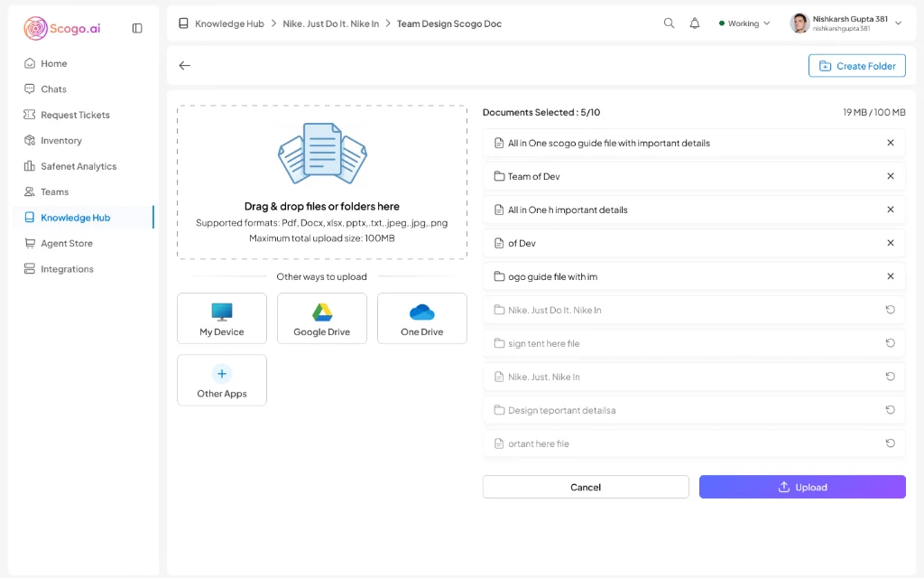Click the 19 MB storage usage indicator
This screenshot has width=924, height=578.
pos(866,112)
